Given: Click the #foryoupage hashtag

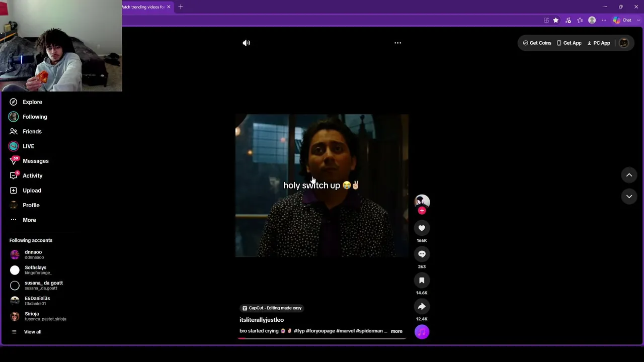Looking at the screenshot, I should coord(320,331).
